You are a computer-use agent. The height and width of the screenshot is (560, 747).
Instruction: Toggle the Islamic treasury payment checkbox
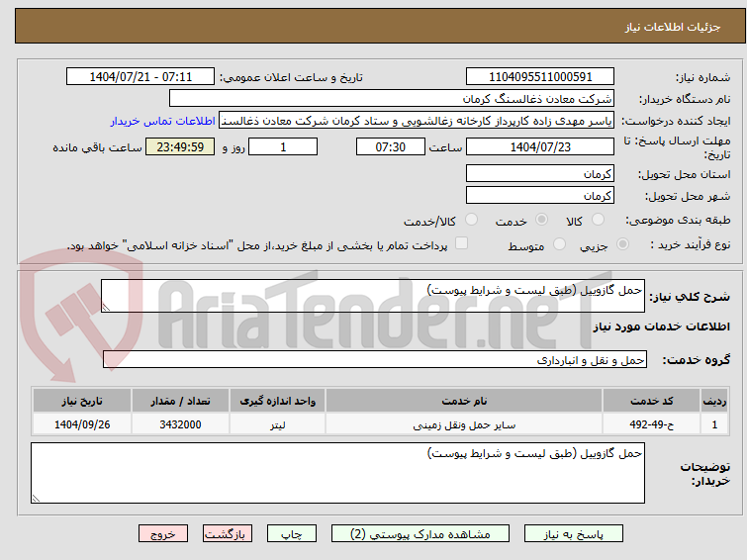pos(461,243)
